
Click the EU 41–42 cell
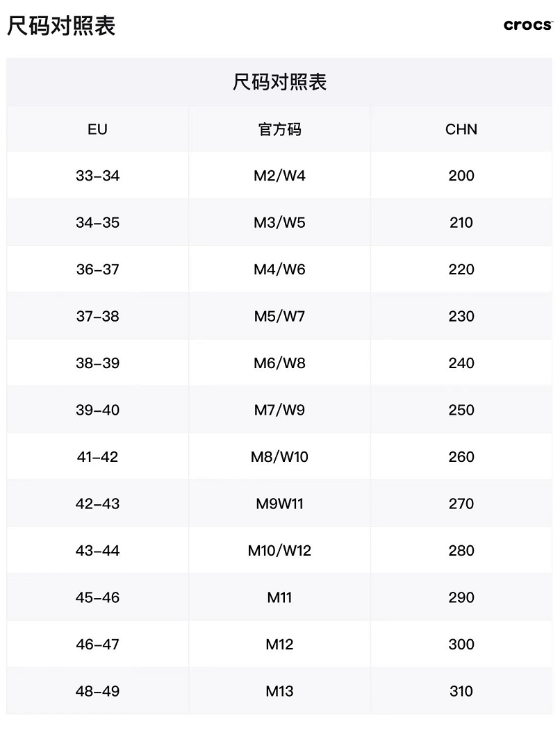point(98,457)
